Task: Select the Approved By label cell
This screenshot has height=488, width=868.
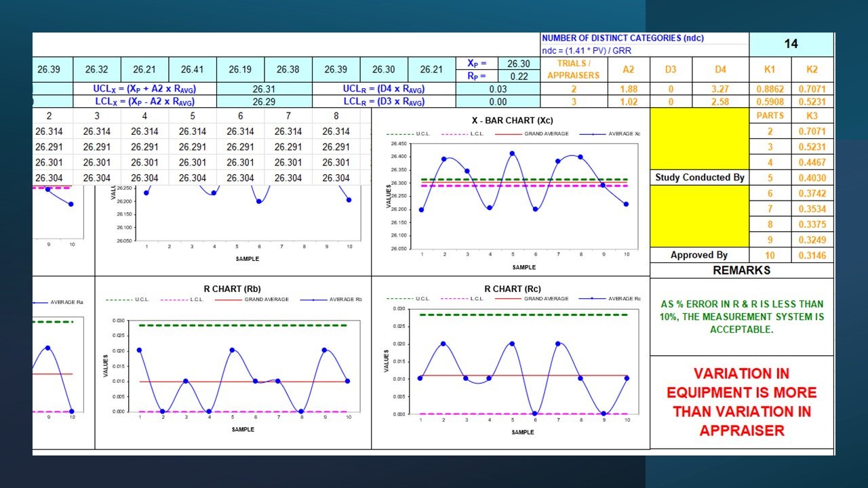Action: pyautogui.click(x=699, y=255)
